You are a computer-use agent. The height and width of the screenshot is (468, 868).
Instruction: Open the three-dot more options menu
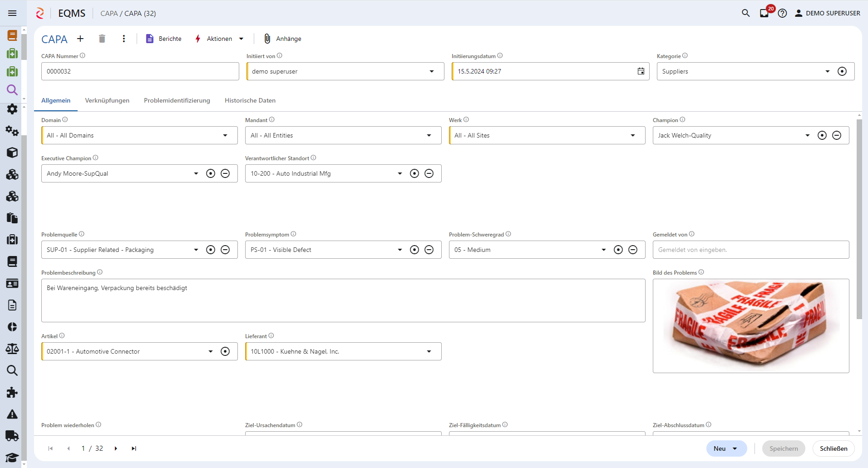click(x=124, y=39)
